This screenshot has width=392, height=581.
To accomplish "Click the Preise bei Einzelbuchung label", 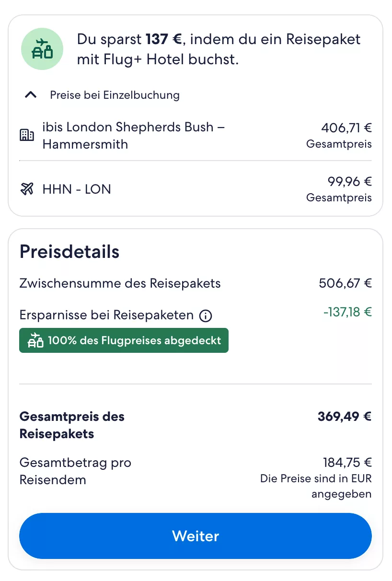I will [115, 95].
